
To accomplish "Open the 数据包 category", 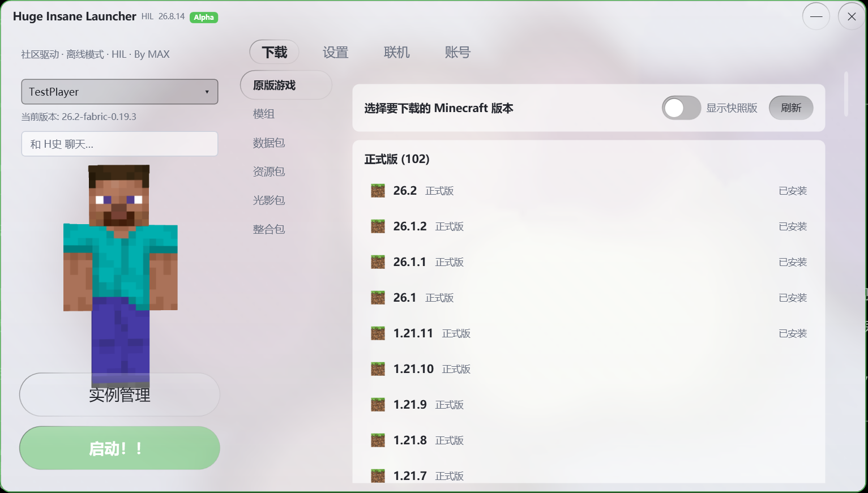I will coord(269,143).
